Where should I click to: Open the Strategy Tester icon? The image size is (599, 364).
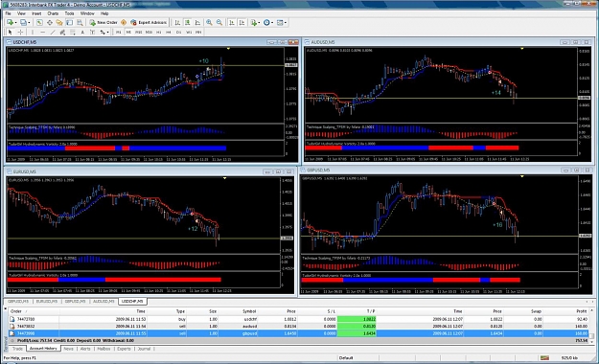coord(80,23)
